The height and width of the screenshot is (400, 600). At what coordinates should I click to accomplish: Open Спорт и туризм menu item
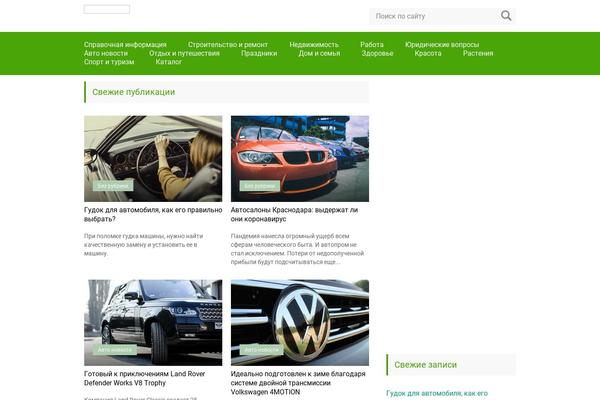109,62
